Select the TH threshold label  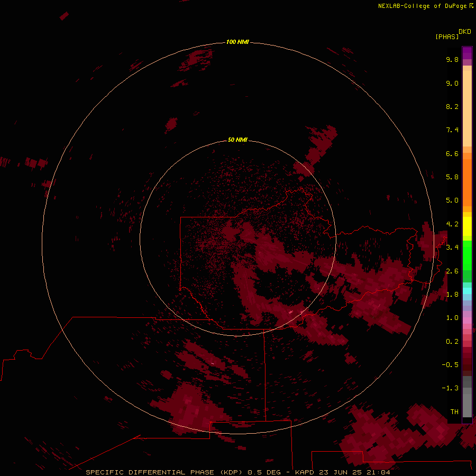pos(454,412)
